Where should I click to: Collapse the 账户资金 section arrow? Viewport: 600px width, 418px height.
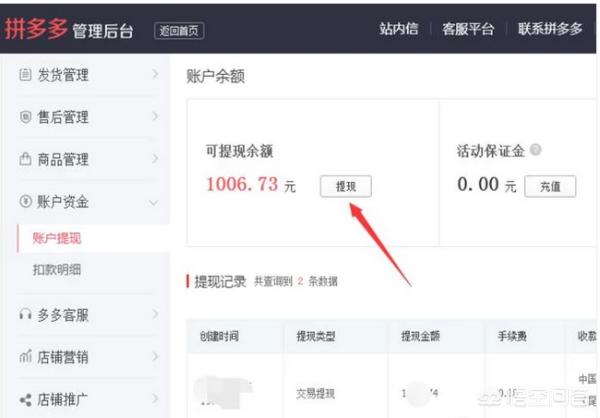(155, 202)
